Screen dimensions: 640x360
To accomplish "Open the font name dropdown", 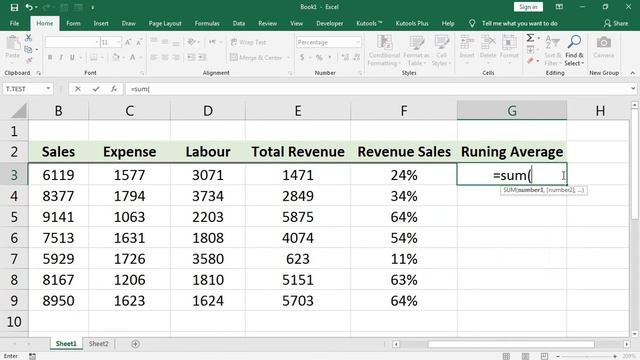I will (x=97, y=42).
